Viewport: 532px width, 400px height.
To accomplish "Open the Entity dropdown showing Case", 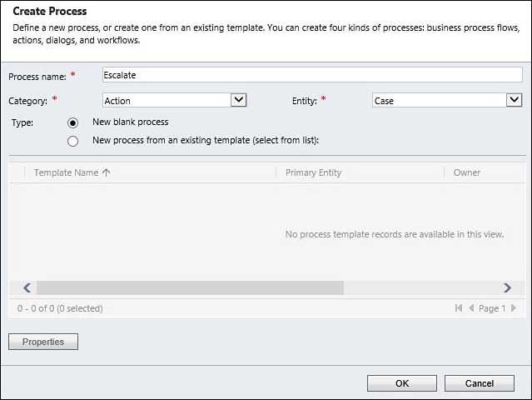I will click(x=514, y=100).
